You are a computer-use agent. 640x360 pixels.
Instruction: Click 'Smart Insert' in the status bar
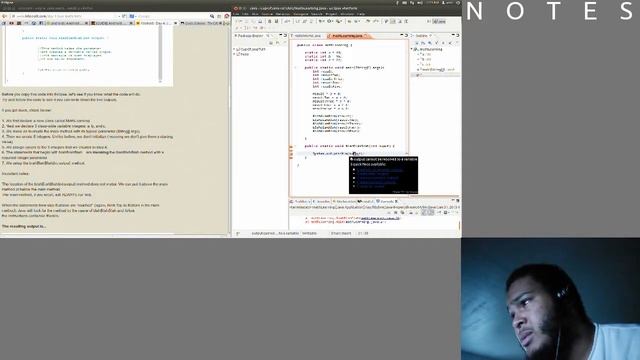[x=341, y=233]
